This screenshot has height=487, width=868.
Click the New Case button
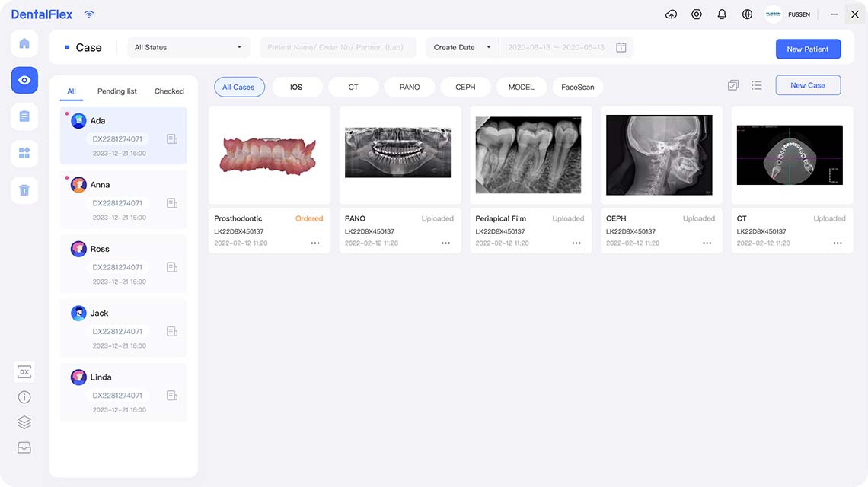(x=808, y=85)
